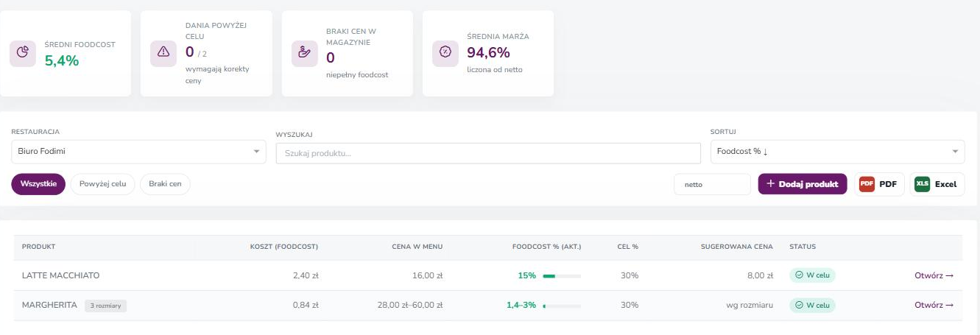This screenshot has height=335, width=980.
Task: Click the check icon in Latte Macchiato status
Action: pyautogui.click(x=799, y=275)
